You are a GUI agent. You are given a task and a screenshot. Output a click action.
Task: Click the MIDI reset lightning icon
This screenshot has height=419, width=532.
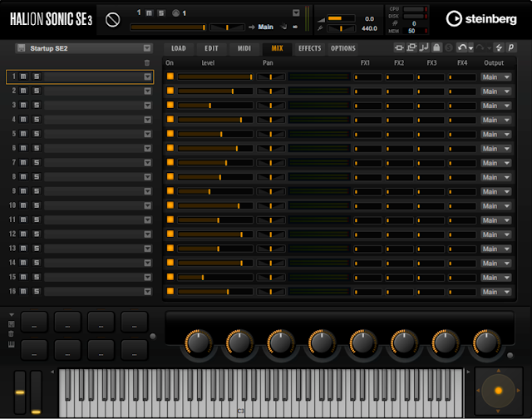click(x=499, y=48)
